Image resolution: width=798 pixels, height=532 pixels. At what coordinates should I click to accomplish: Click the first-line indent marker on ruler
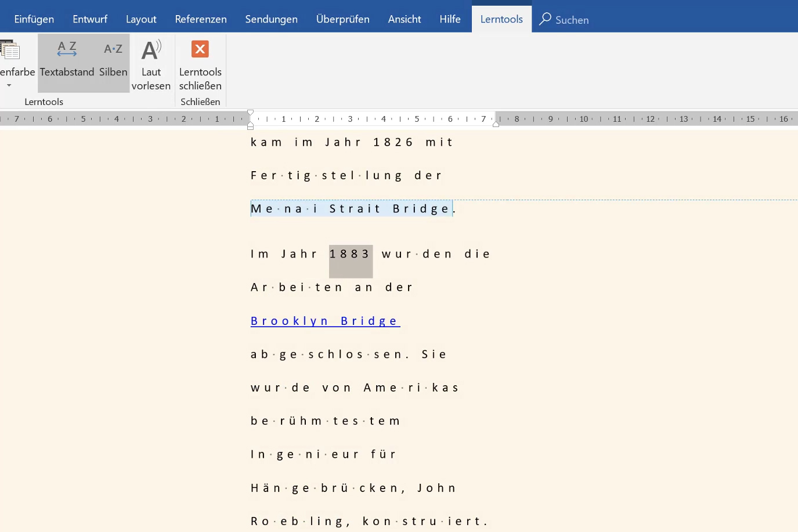click(250, 113)
